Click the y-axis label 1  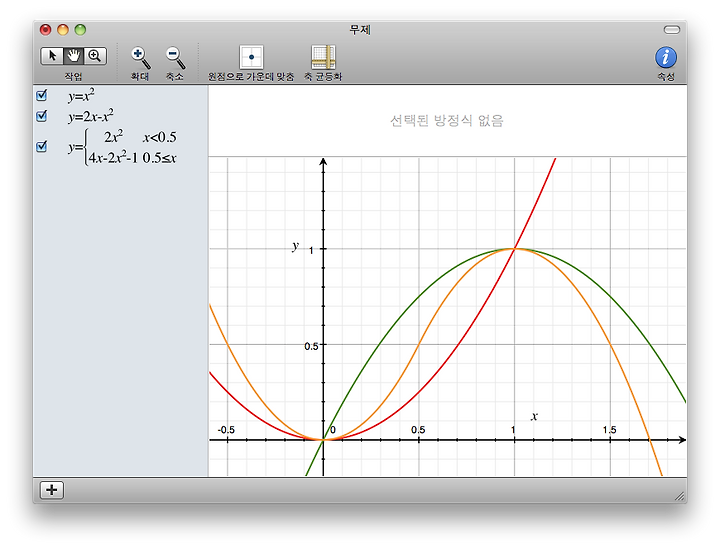pos(311,251)
